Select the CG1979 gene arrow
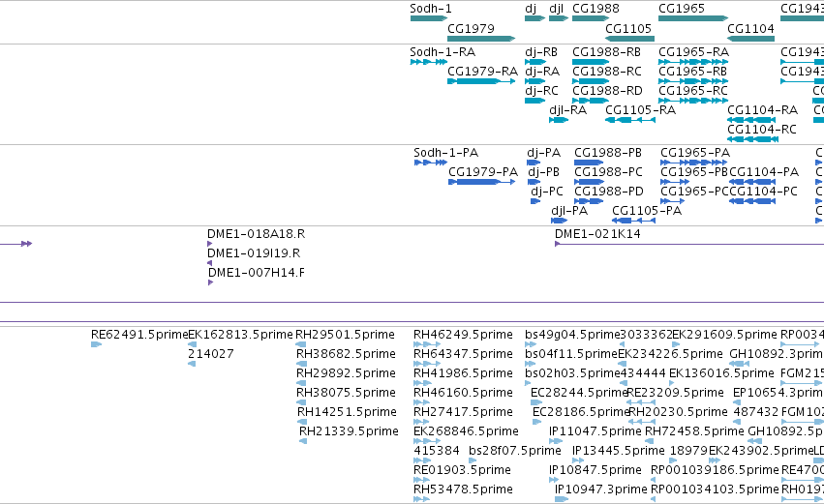The height and width of the screenshot is (504, 824). pyautogui.click(x=481, y=39)
